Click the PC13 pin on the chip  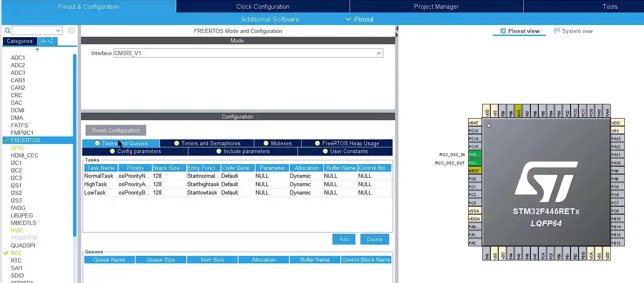[x=474, y=131]
